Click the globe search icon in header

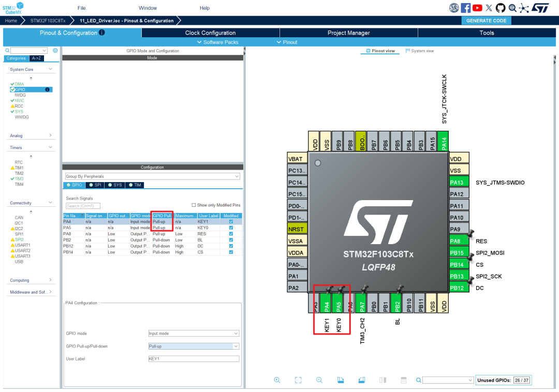tap(512, 8)
